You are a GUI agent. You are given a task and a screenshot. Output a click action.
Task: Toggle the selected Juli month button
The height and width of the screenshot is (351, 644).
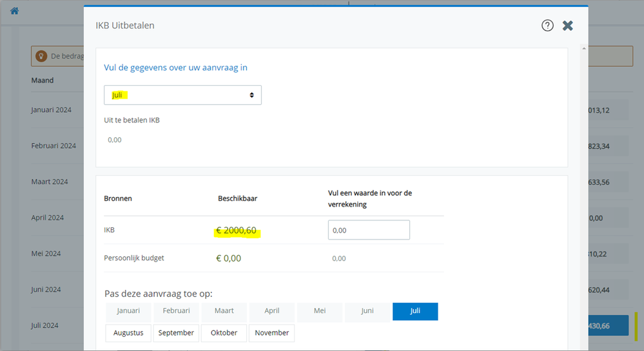tap(415, 311)
